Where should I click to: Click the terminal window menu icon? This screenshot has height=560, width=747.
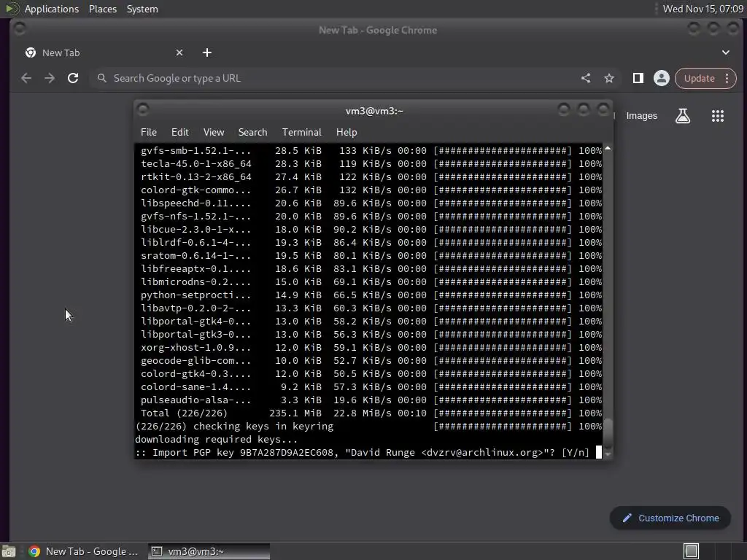143,110
